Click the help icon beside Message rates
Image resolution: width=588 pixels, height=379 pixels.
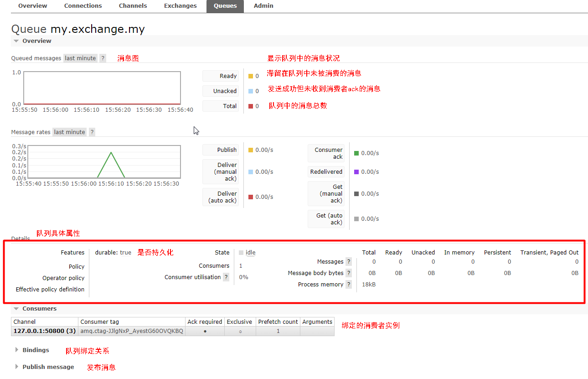[92, 132]
